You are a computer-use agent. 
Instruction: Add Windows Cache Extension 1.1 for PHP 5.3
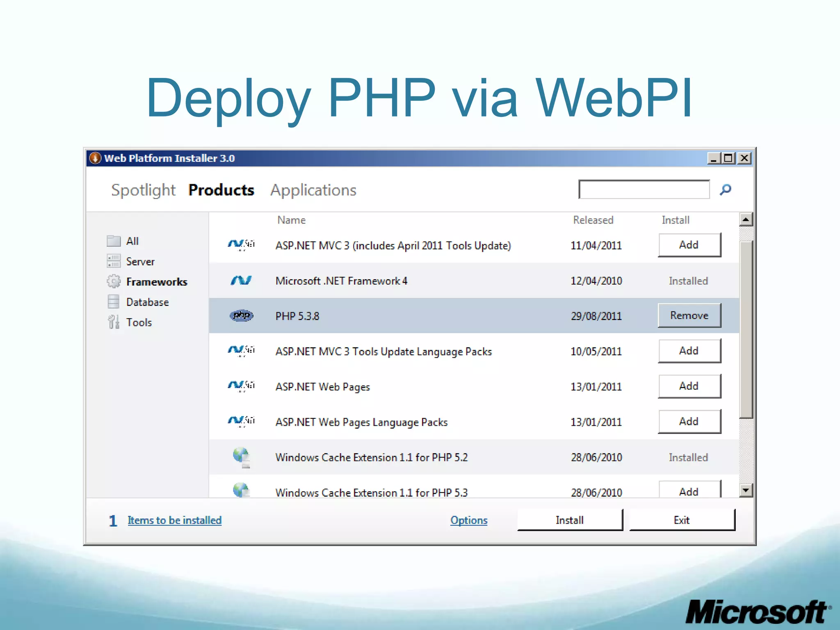pyautogui.click(x=689, y=489)
